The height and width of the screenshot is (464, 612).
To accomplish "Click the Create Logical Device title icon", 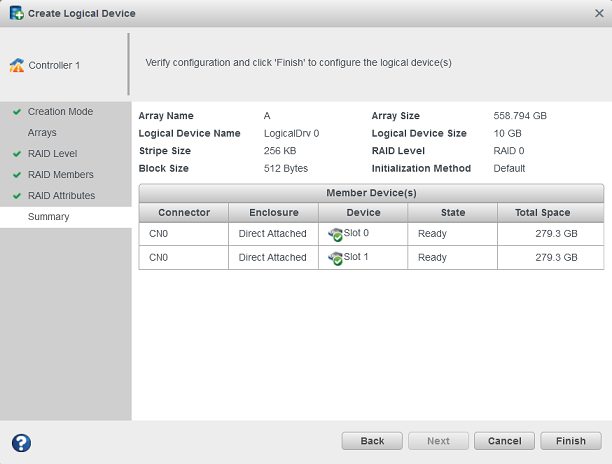I will pos(17,14).
